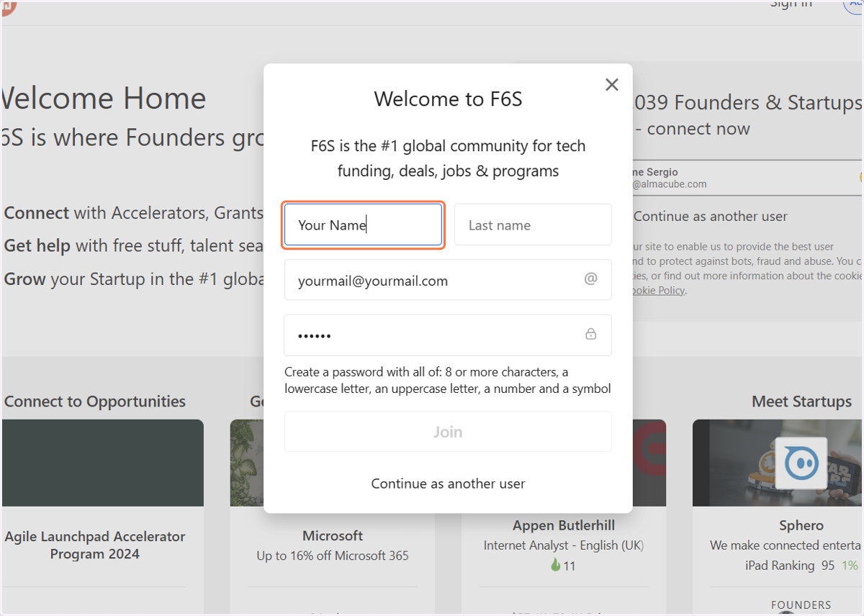
Task: Open the Cookie Policy link
Action: pyautogui.click(x=658, y=291)
